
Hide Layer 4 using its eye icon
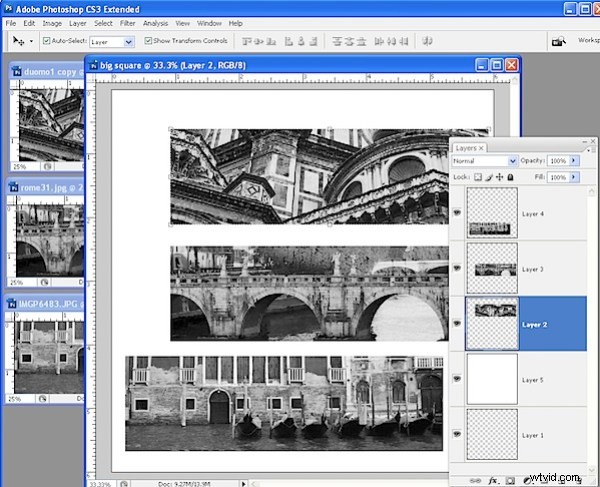tap(459, 213)
